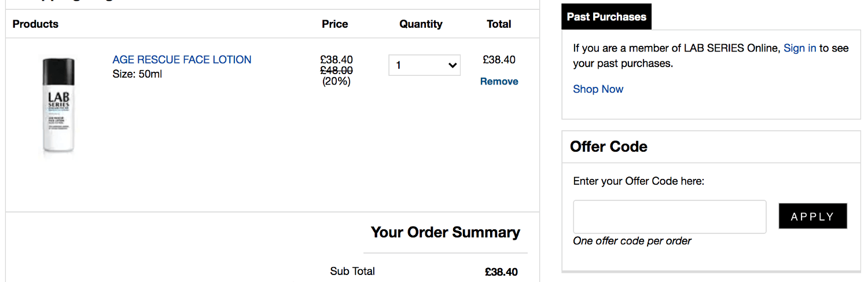Click the Offer Code panel heading
The width and height of the screenshot is (868, 282).
click(x=608, y=147)
